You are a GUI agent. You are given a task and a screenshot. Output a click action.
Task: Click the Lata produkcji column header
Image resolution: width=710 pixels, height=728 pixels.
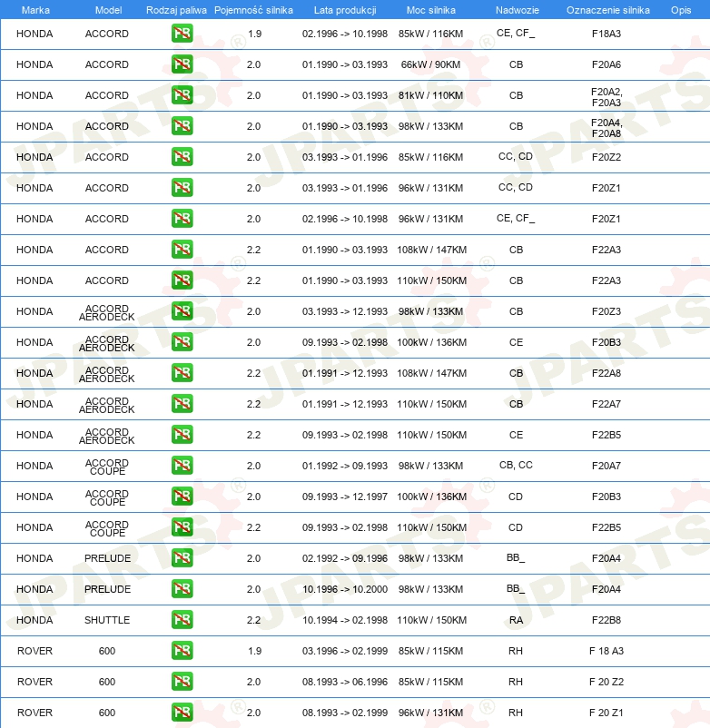point(345,10)
